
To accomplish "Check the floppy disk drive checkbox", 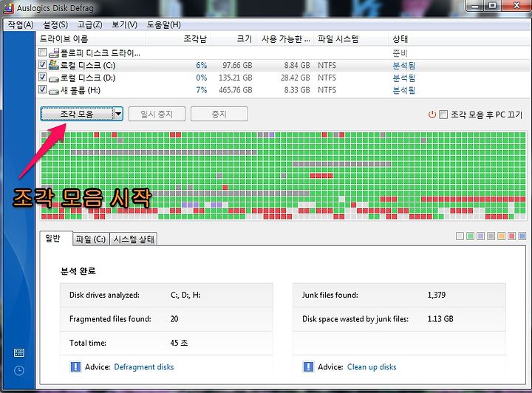I will click(42, 52).
